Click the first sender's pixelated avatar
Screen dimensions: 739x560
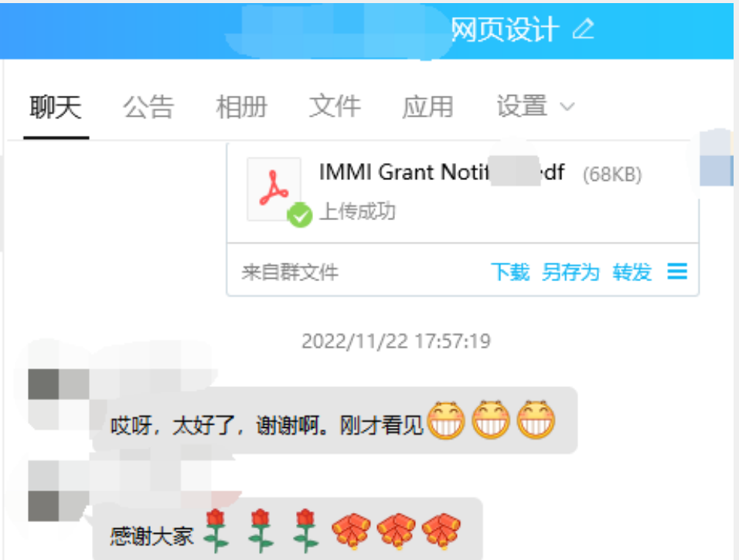pos(59,399)
